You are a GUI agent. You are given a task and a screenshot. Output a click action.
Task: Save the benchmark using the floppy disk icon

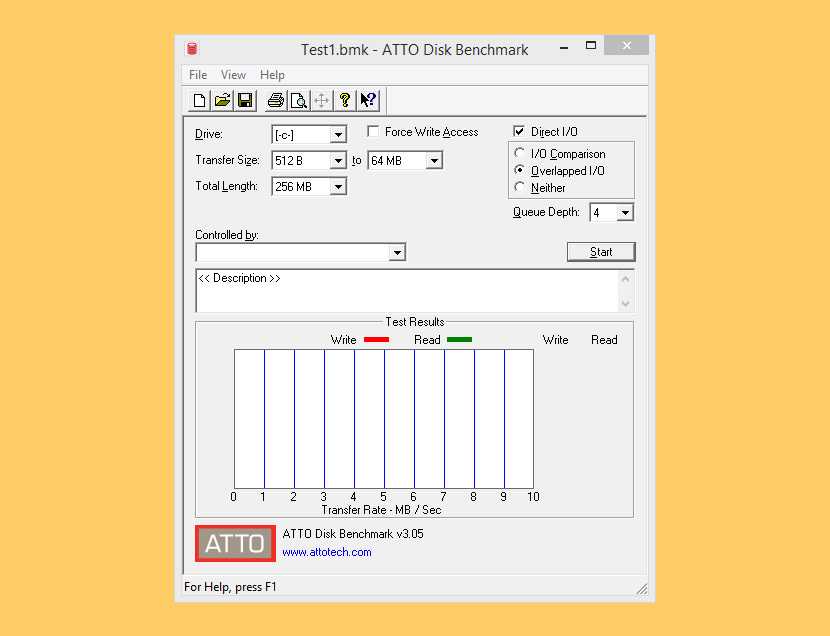tap(246, 100)
